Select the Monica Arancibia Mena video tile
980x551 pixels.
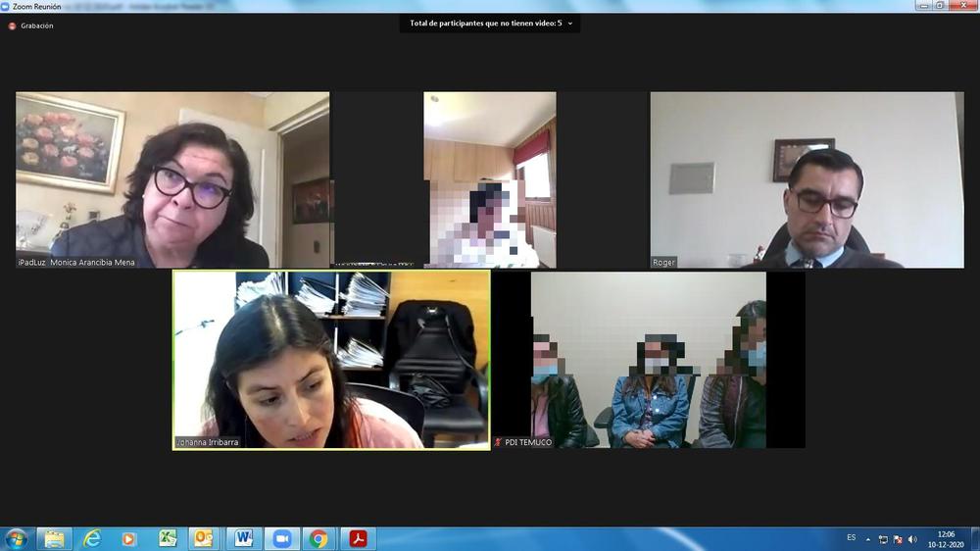pyautogui.click(x=172, y=179)
